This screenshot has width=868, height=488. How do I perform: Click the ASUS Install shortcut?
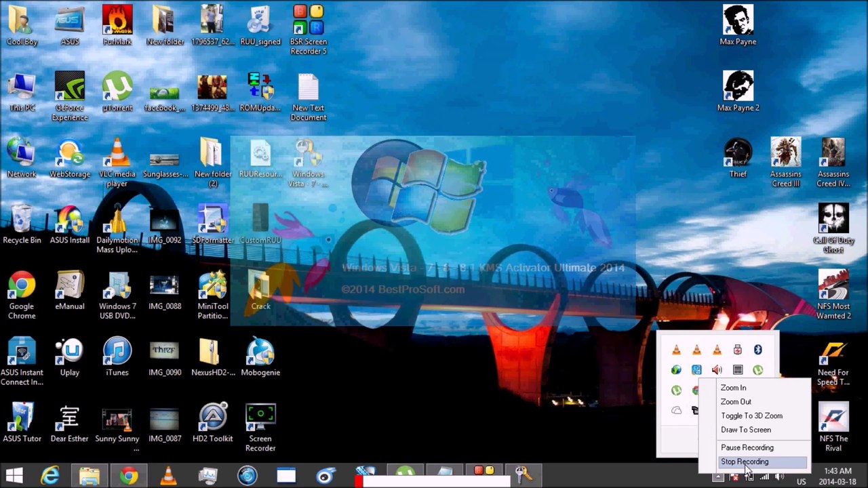(x=70, y=224)
